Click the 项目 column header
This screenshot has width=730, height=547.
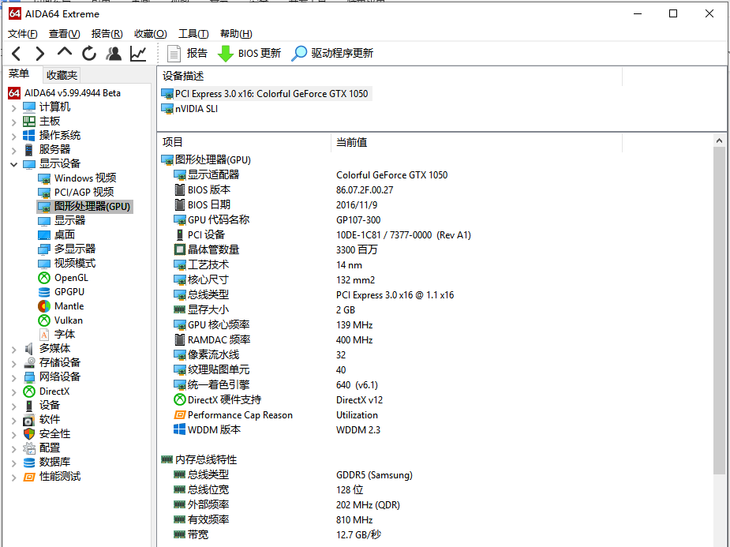(x=173, y=142)
